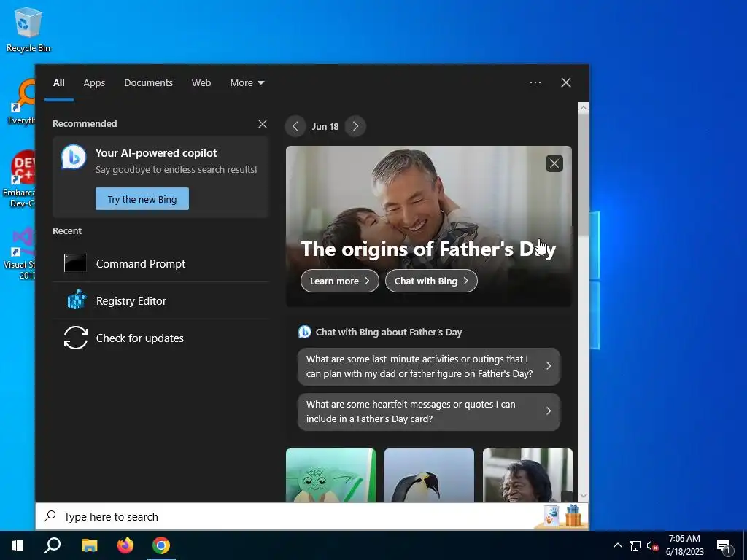The height and width of the screenshot is (560, 747).
Task: Open the Everything desktop shortcut
Action: 20,101
